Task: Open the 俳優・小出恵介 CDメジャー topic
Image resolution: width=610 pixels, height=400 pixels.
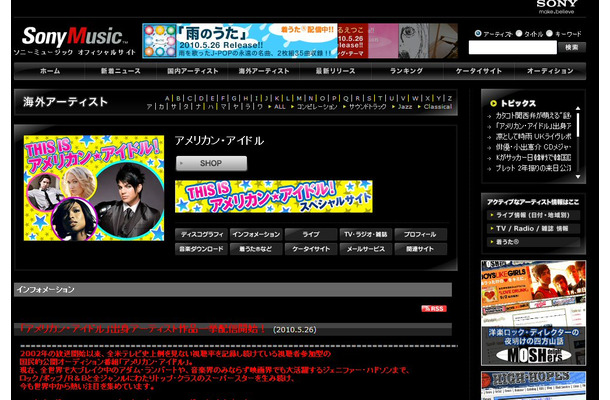Action: click(533, 147)
